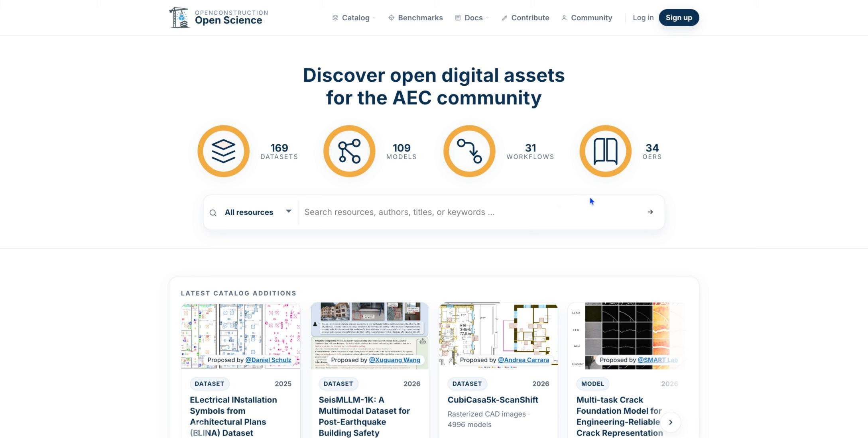This screenshot has height=438, width=868.
Task: Open the All resources dropdown
Action: click(x=258, y=212)
